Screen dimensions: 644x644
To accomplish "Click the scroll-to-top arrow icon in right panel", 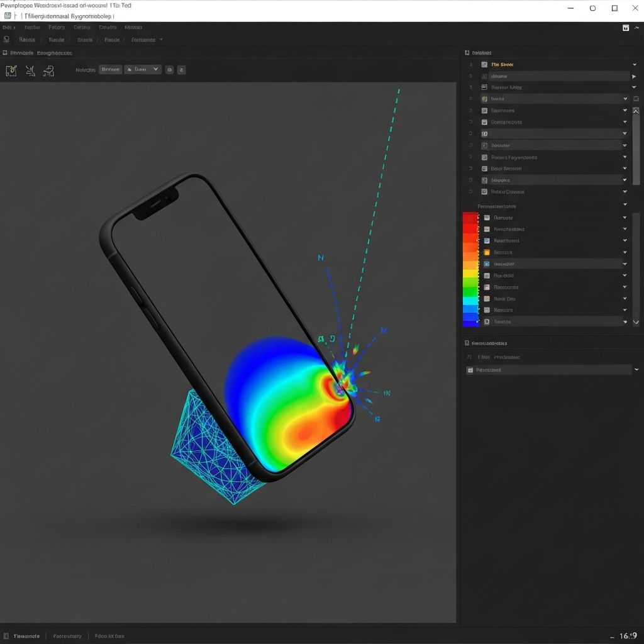I will [636, 111].
